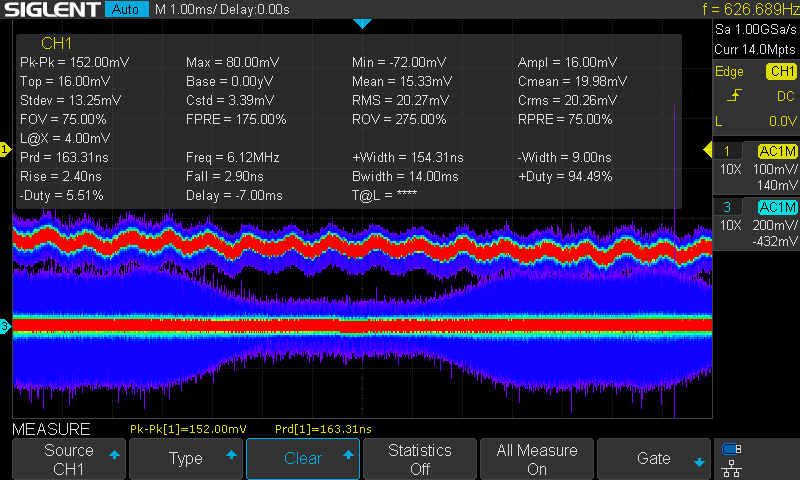Click the Min = -72.00mV measurement
Image resolution: width=800 pixels, height=480 pixels.
click(x=399, y=62)
